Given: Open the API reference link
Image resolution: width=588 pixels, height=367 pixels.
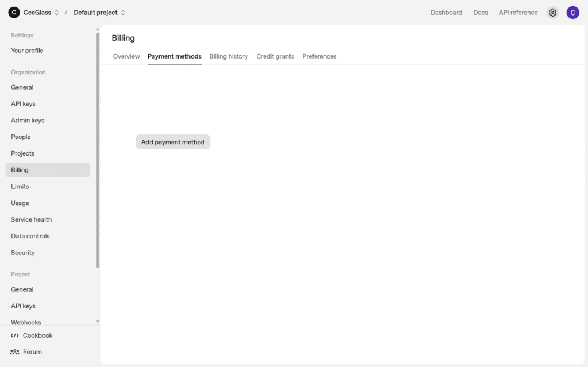Looking at the screenshot, I should point(518,13).
